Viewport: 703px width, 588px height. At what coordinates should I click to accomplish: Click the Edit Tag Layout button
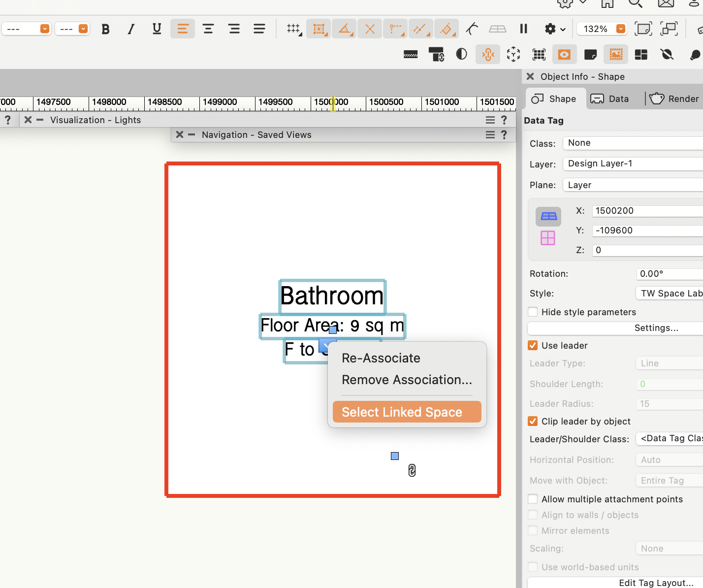tap(656, 583)
